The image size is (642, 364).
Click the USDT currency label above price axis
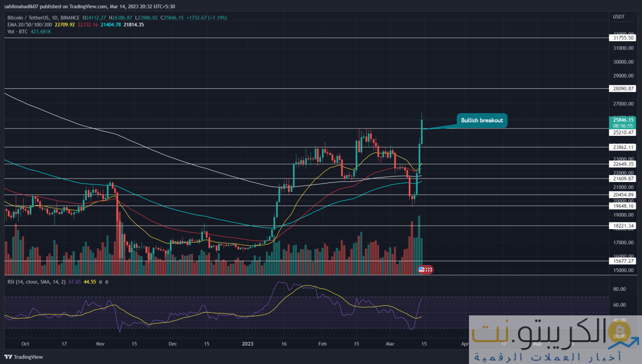(x=618, y=17)
